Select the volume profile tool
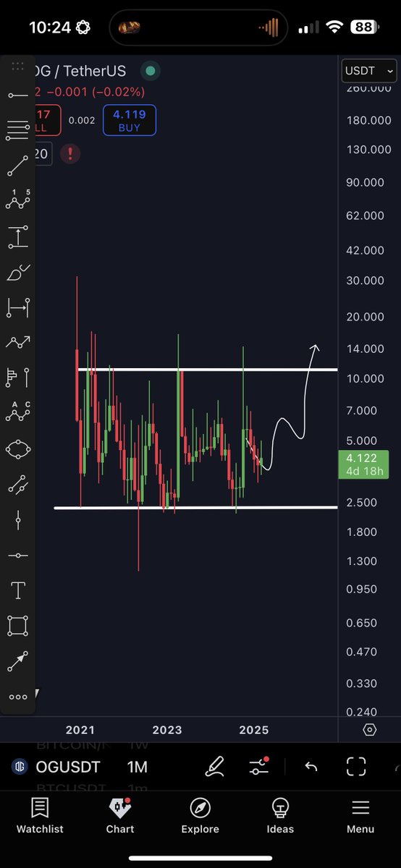401x868 pixels. (17, 377)
